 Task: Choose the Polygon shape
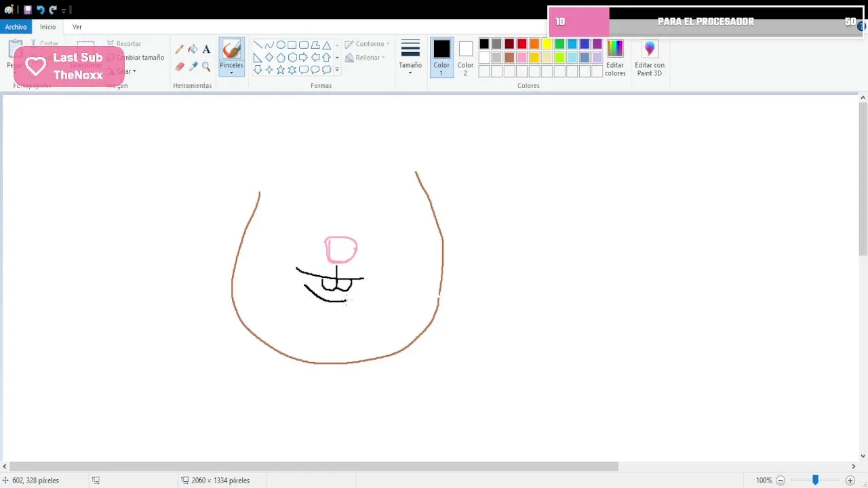click(x=315, y=45)
